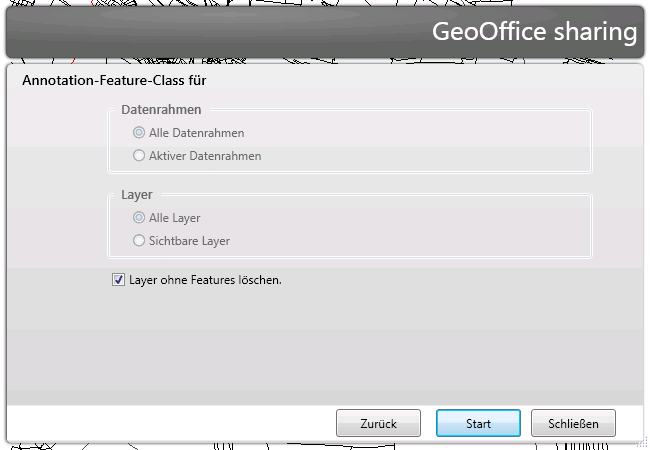This screenshot has height=450, width=650.
Task: Pick the Sichtbare Layer radio button
Action: (x=139, y=241)
